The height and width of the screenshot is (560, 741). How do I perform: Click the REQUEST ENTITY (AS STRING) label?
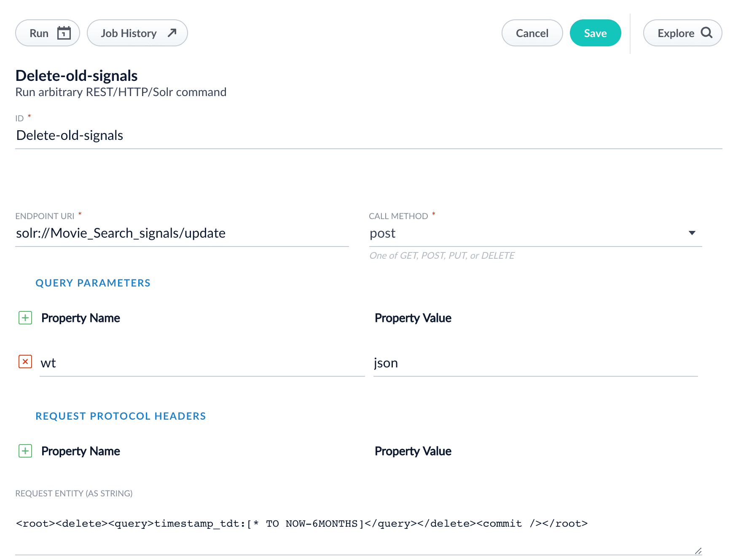coord(74,493)
